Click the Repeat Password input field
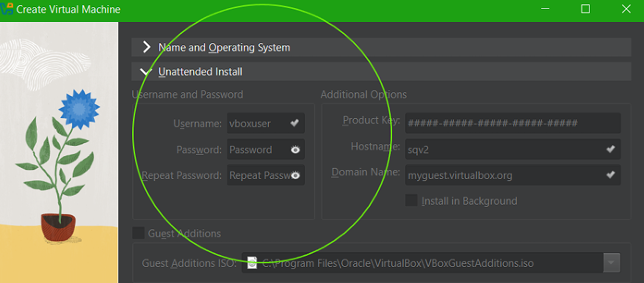 [x=266, y=175]
